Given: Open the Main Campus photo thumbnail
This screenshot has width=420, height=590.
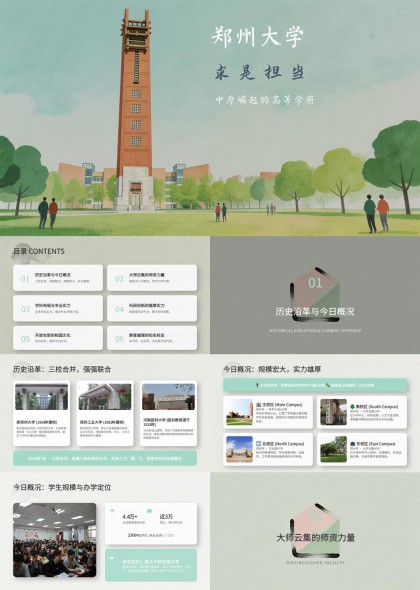Looking at the screenshot, I should pos(239,412).
